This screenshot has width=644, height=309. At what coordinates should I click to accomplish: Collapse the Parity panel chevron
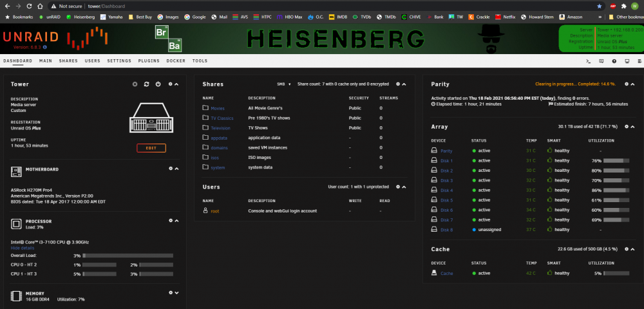pyautogui.click(x=633, y=84)
